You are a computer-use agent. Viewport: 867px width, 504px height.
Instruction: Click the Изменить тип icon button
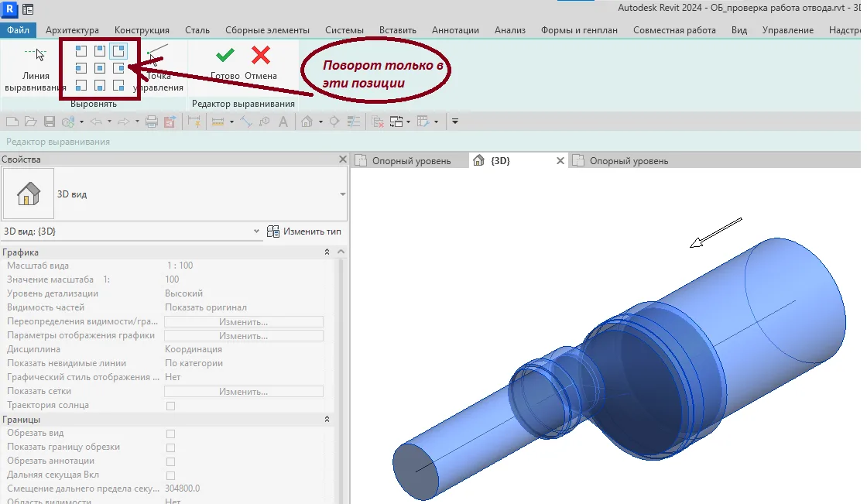[x=273, y=231]
